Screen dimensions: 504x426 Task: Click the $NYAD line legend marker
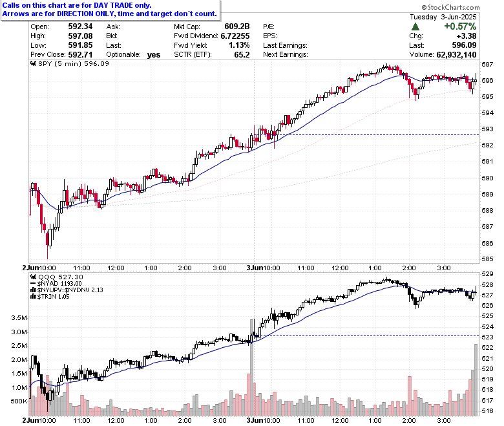pos(33,284)
